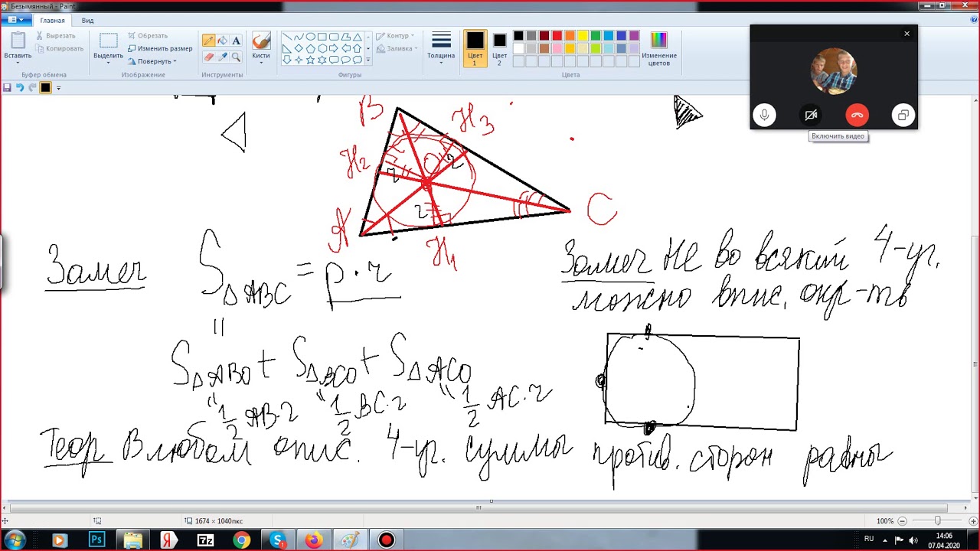Image resolution: width=980 pixels, height=551 pixels.
Task: Click Cut (Вырезать) button
Action: [55, 36]
